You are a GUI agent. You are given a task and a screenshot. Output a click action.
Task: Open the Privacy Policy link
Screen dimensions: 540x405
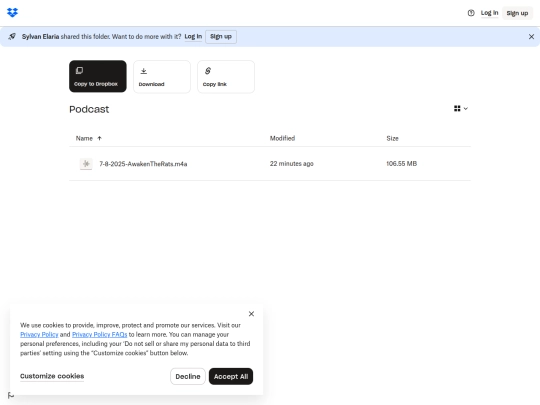pos(39,335)
